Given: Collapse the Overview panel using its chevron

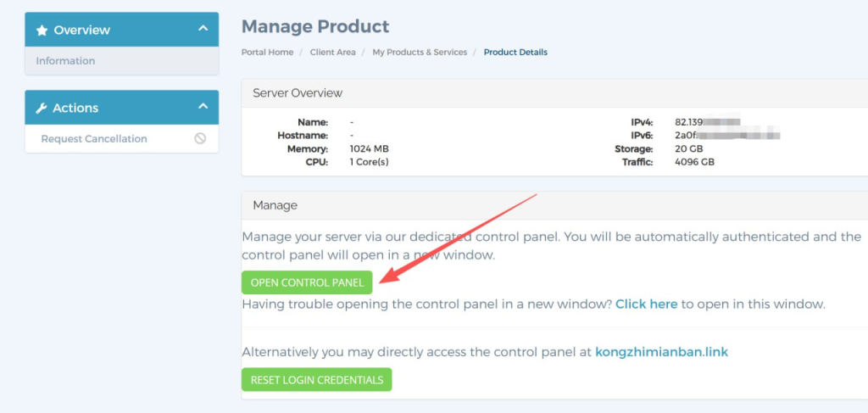Looking at the screenshot, I should coord(203,29).
